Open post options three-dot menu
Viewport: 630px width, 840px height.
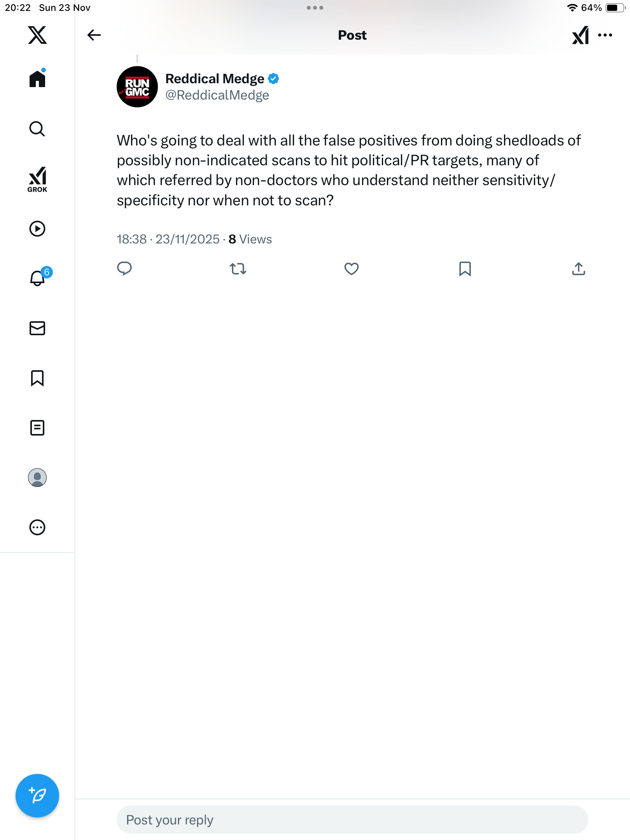605,35
